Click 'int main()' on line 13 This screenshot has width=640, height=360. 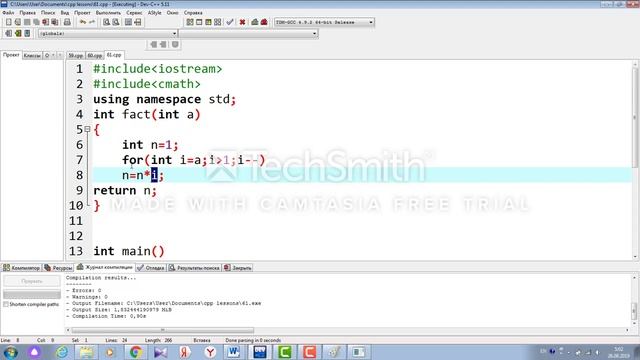(129, 251)
